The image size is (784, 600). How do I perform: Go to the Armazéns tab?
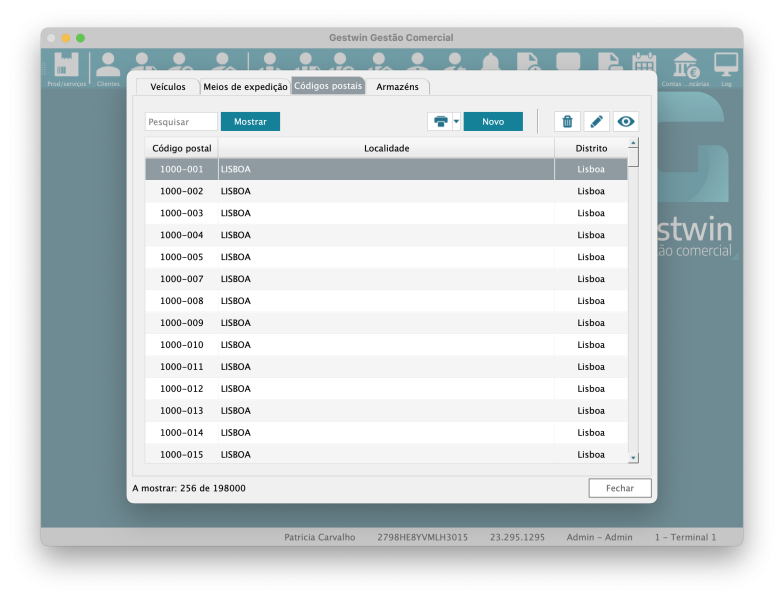pyautogui.click(x=397, y=87)
